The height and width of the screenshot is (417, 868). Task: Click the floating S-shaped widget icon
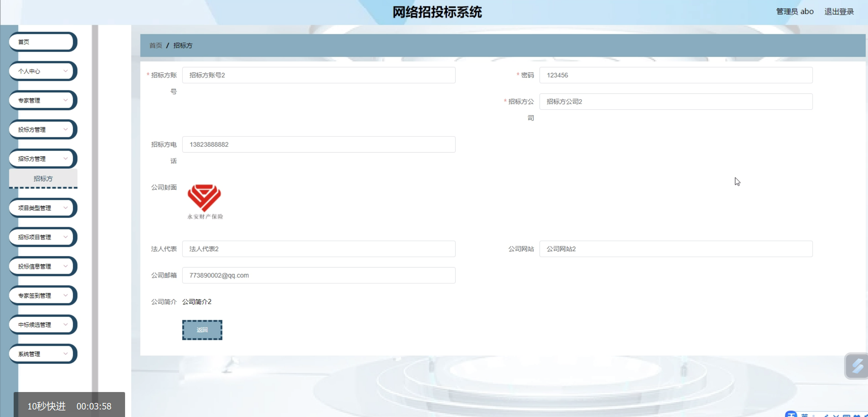tap(857, 366)
